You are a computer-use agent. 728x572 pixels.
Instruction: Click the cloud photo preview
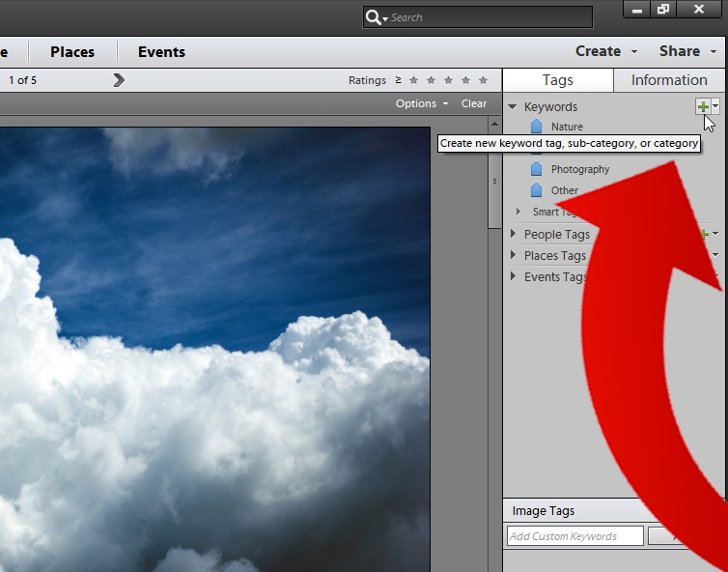(x=215, y=349)
